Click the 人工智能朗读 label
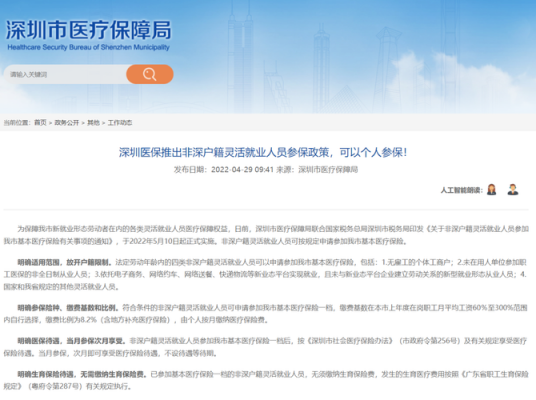This screenshot has width=536, height=400. 461,190
